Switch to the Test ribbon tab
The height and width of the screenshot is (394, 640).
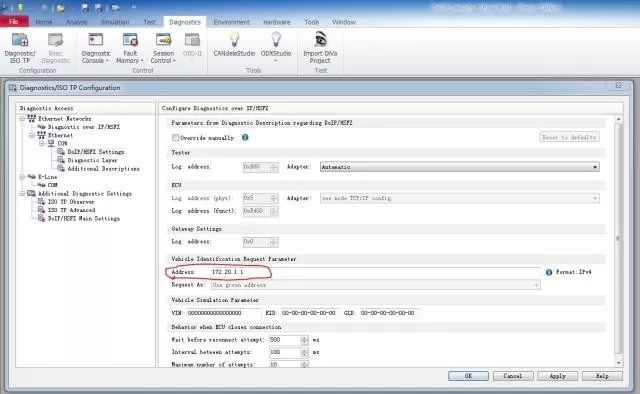pyautogui.click(x=149, y=22)
